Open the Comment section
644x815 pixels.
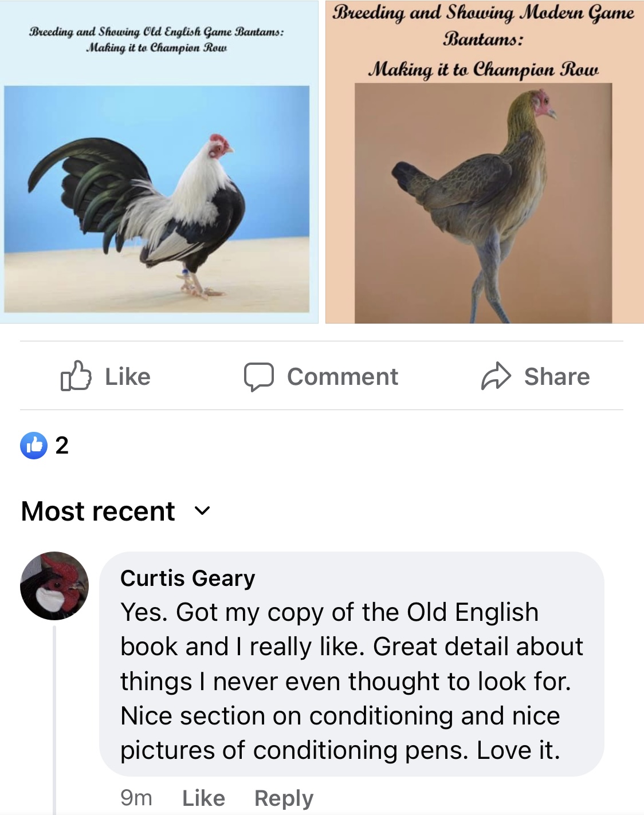click(x=342, y=376)
